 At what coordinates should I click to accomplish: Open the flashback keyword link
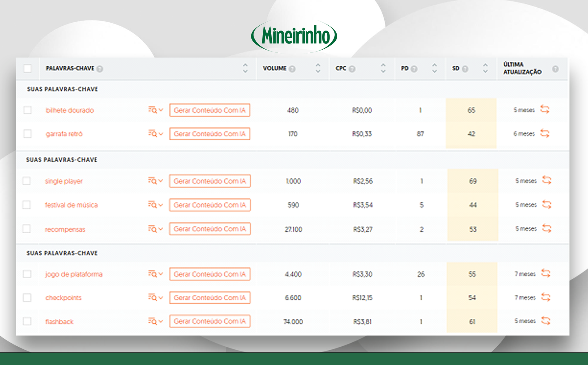pos(59,322)
